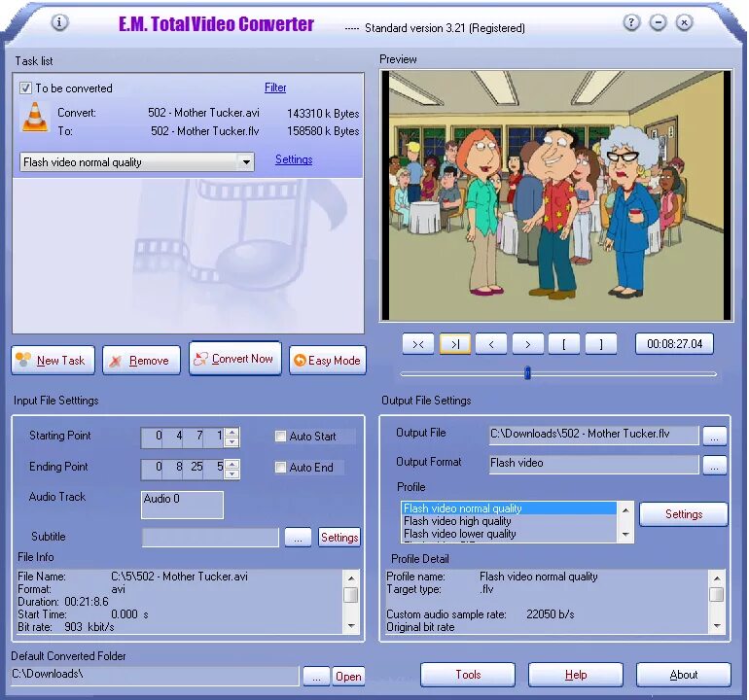Decrease Ending Point with down spinner
Viewport: 749px width, 700px height.
pyautogui.click(x=232, y=473)
